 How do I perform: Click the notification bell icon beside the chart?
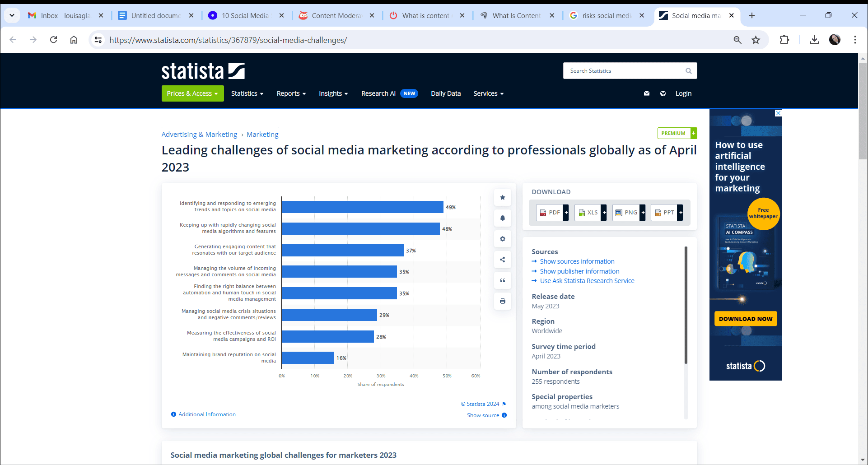pos(502,218)
